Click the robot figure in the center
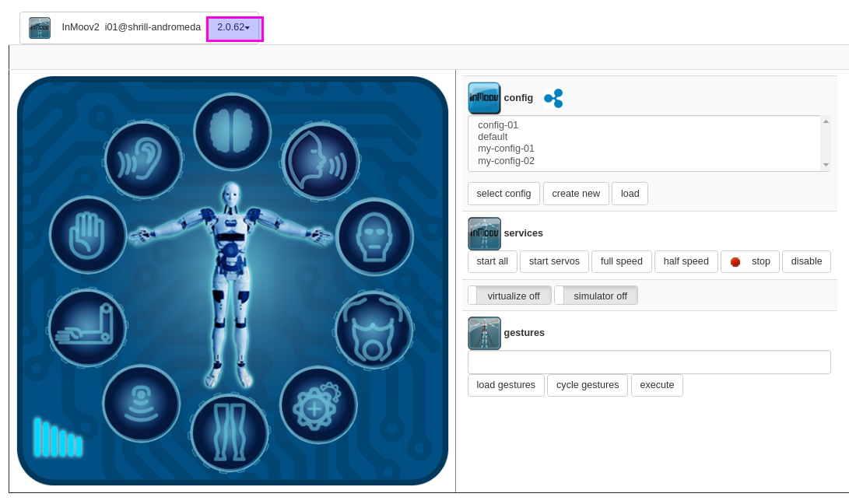Image resolution: width=849 pixels, height=504 pixels. pos(231,284)
